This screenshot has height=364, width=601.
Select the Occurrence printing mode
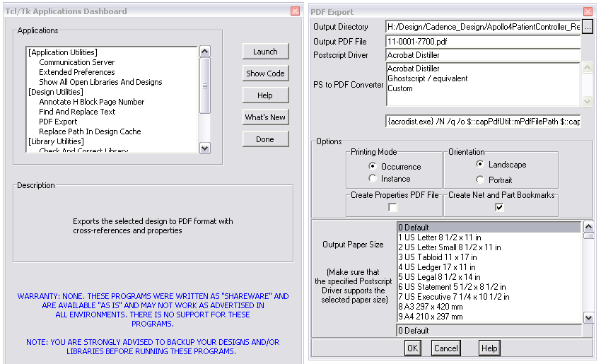[x=373, y=167]
